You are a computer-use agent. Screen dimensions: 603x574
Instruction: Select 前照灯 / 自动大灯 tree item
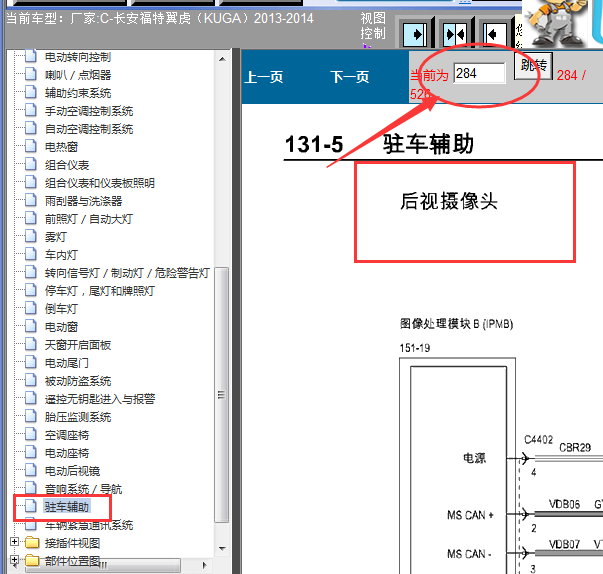point(89,219)
